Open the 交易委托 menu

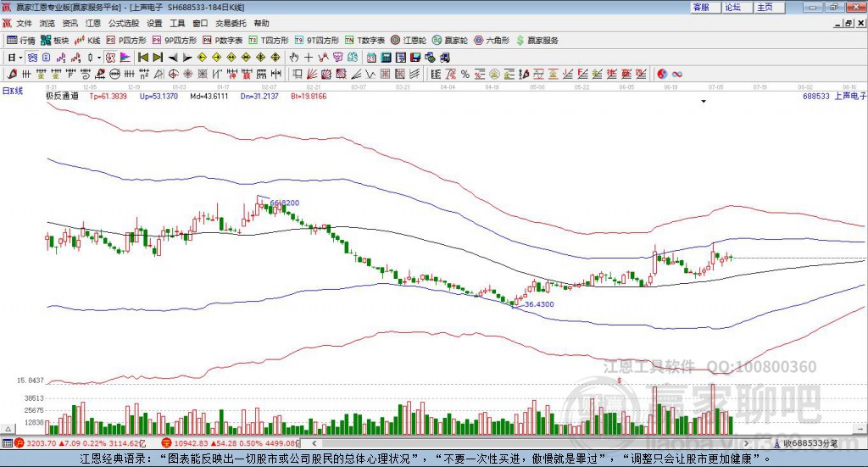(231, 23)
